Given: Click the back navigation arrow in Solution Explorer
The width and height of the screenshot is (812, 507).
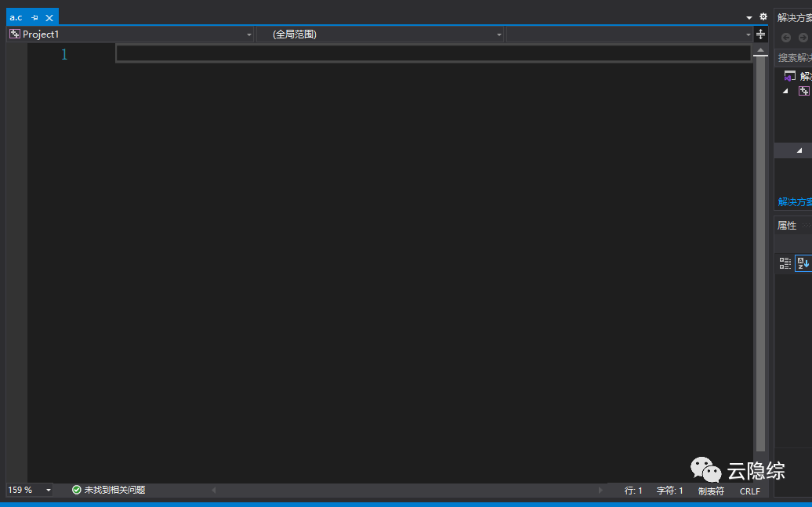Looking at the screenshot, I should click(x=785, y=37).
